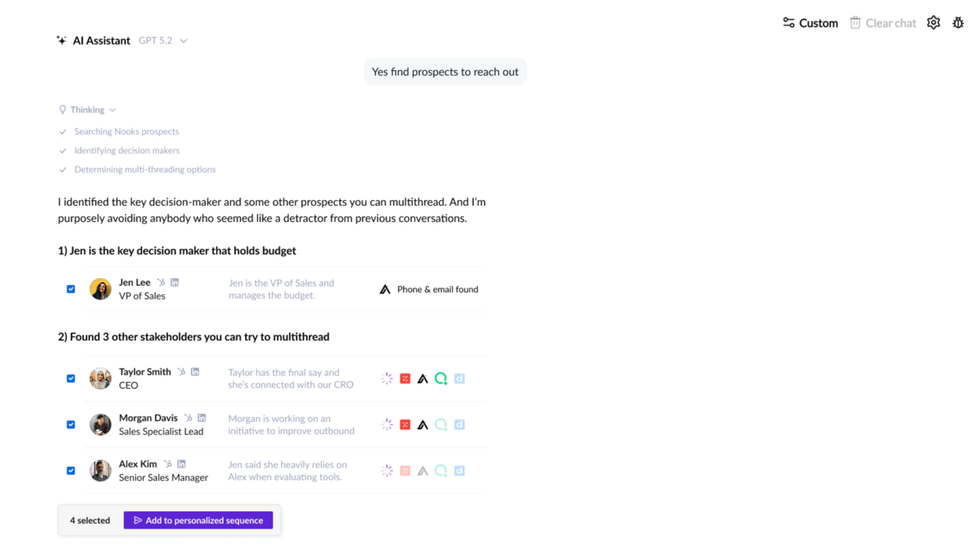Click the Apollo icon in Morgan Davis's row
This screenshot has width=980, height=551.
click(423, 425)
